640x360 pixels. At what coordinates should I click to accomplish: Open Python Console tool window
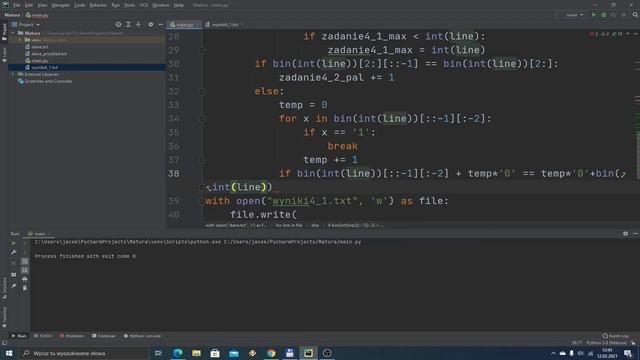pyautogui.click(x=142, y=336)
